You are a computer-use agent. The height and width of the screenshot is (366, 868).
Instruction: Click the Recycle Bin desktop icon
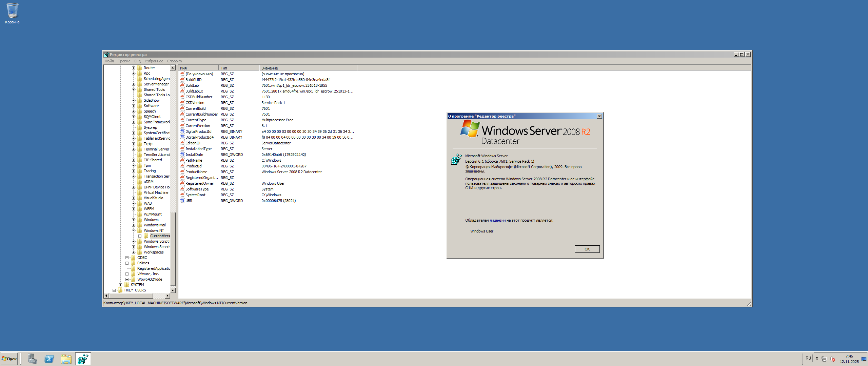point(12,11)
